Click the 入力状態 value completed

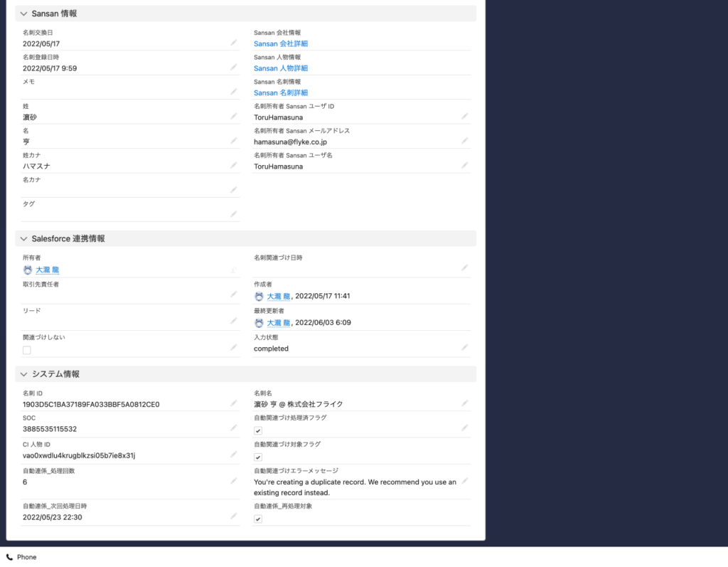pos(271,349)
